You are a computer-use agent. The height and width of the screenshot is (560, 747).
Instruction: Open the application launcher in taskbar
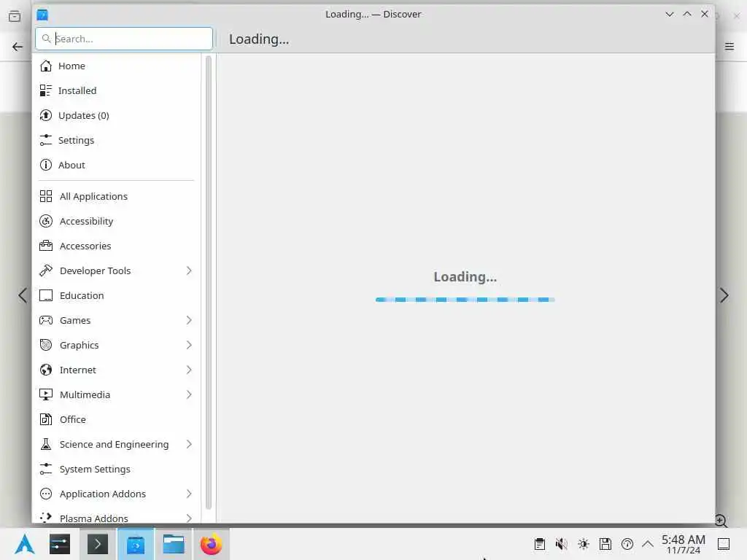click(x=24, y=544)
